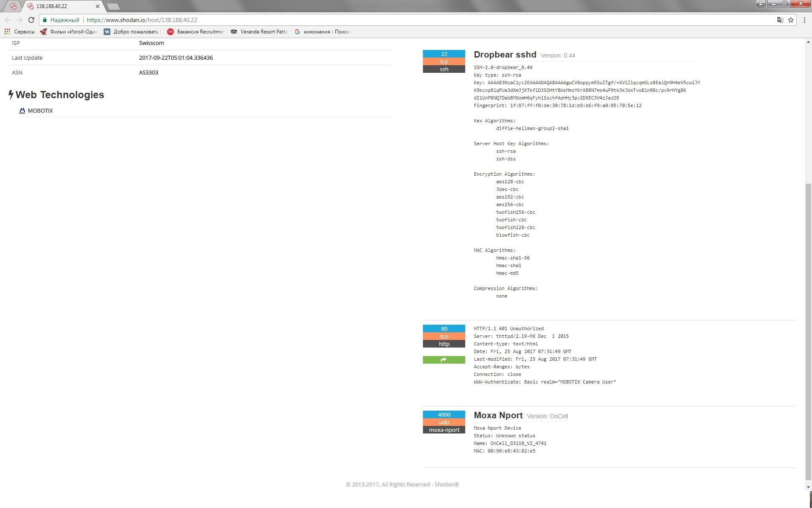The width and height of the screenshot is (812, 508).
Task: Open the Сервисы apps bookmark
Action: (x=19, y=32)
